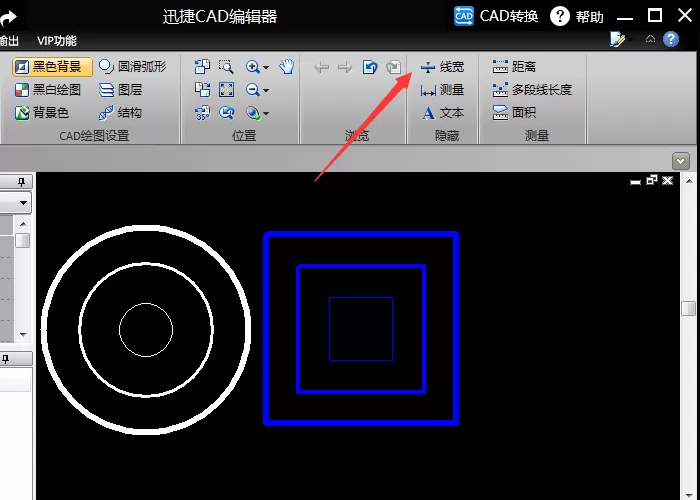This screenshot has width=700, height=500.
Task: Toggle the 黑色背景 black background option
Action: pos(53,67)
